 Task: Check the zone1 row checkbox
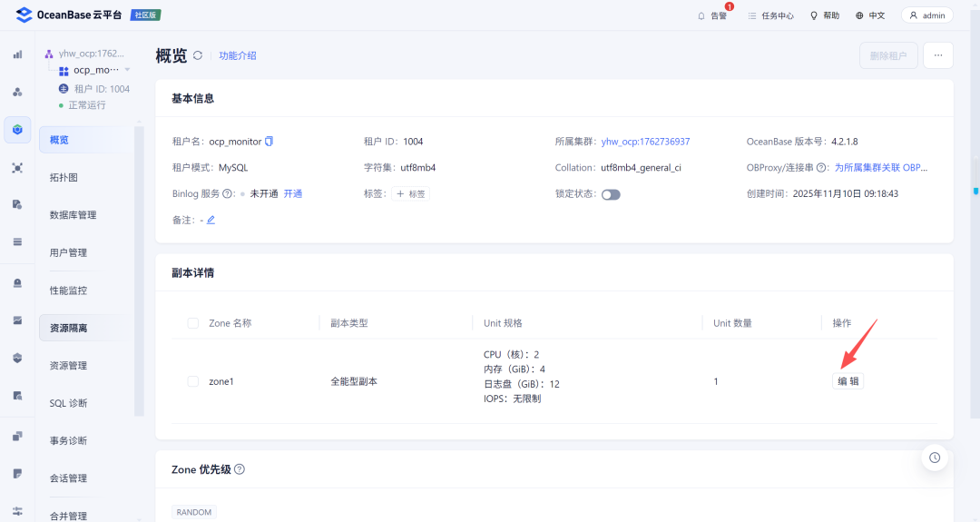(x=193, y=381)
